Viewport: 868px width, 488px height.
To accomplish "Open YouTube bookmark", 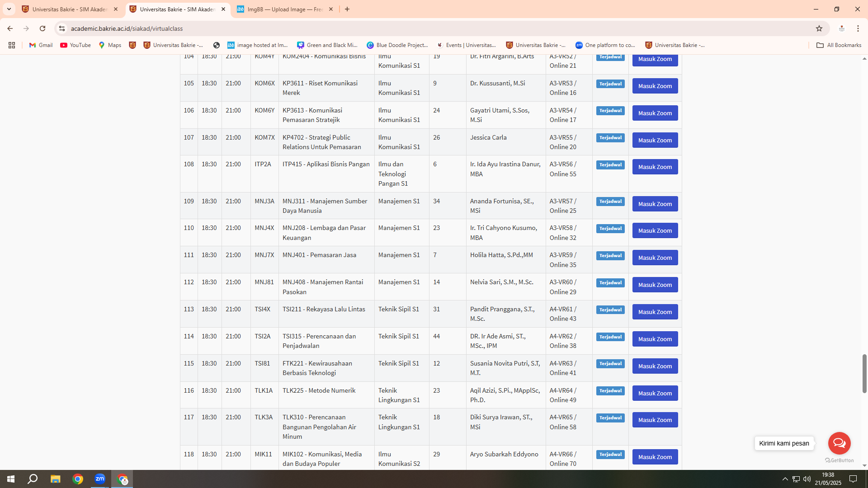I will coord(75,45).
